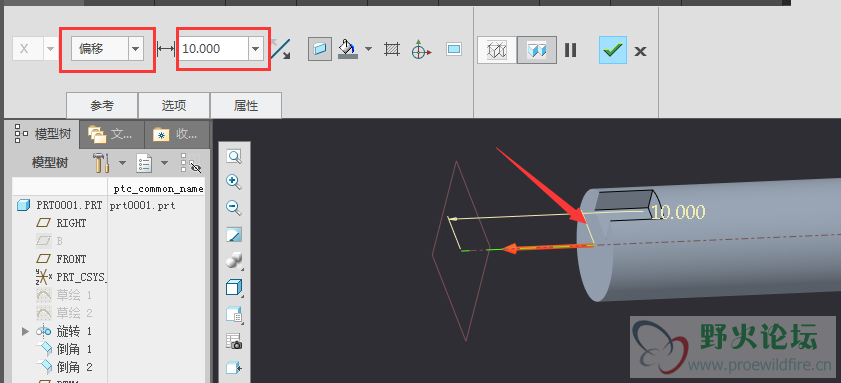Click the bottom graphics toolbar cube icon
Image resolution: width=841 pixels, height=383 pixels.
[x=234, y=368]
